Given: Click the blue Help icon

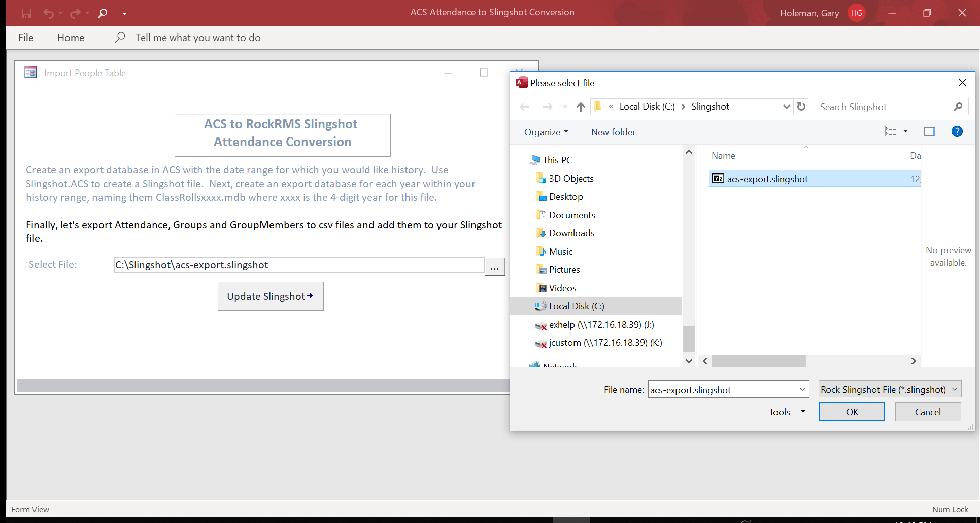Looking at the screenshot, I should [957, 131].
